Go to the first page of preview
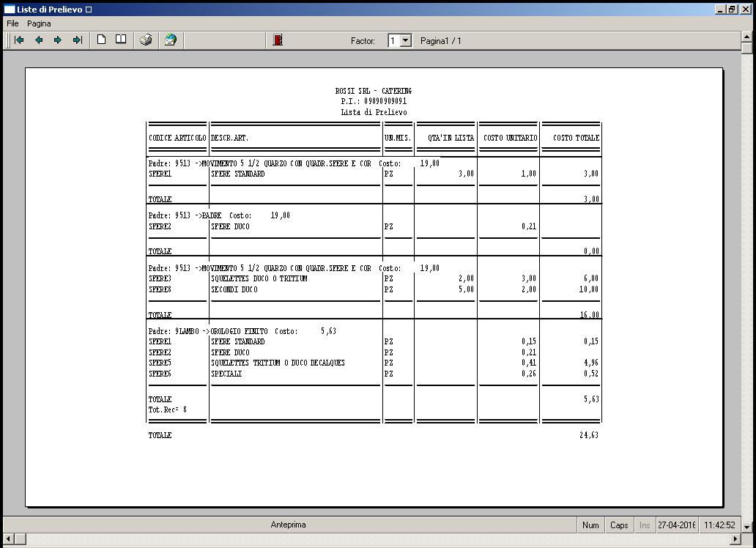The height and width of the screenshot is (548, 756). pyautogui.click(x=19, y=40)
